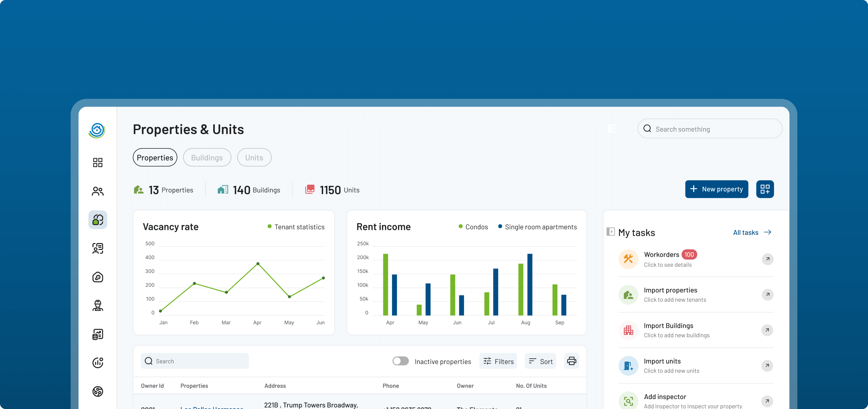
Task: Switch to the Units tab
Action: (x=254, y=158)
